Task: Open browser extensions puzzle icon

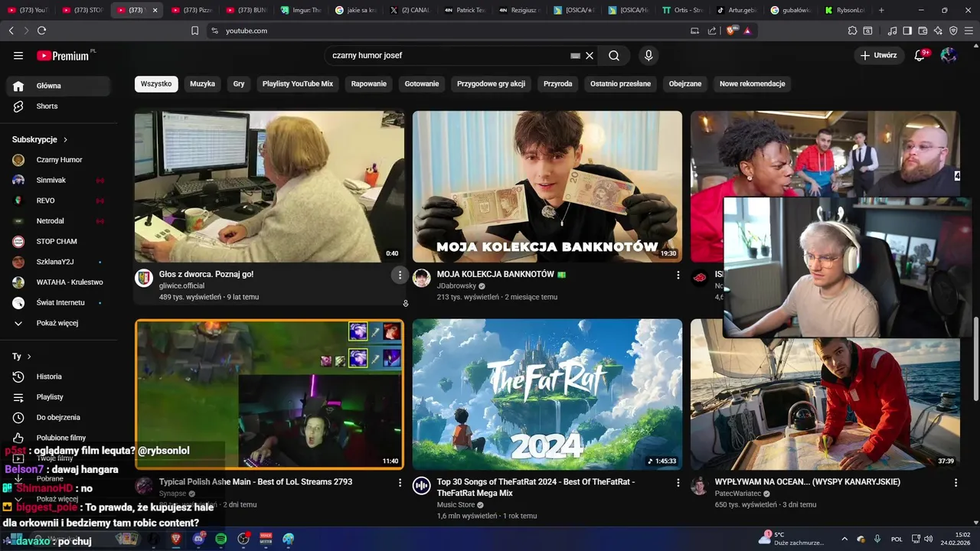Action: click(x=852, y=31)
